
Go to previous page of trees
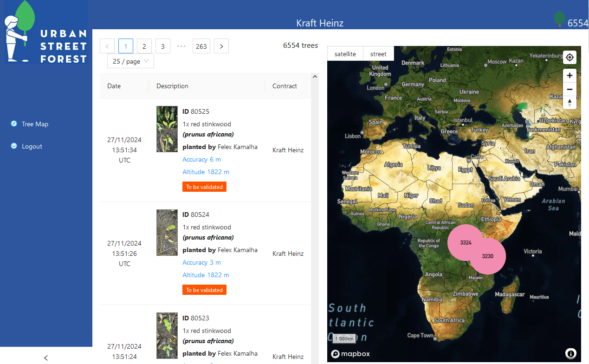pyautogui.click(x=107, y=46)
